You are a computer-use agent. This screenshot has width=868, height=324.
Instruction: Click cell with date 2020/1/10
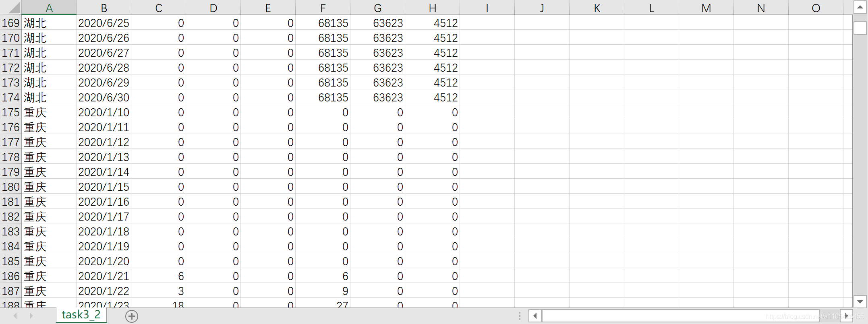[104, 112]
